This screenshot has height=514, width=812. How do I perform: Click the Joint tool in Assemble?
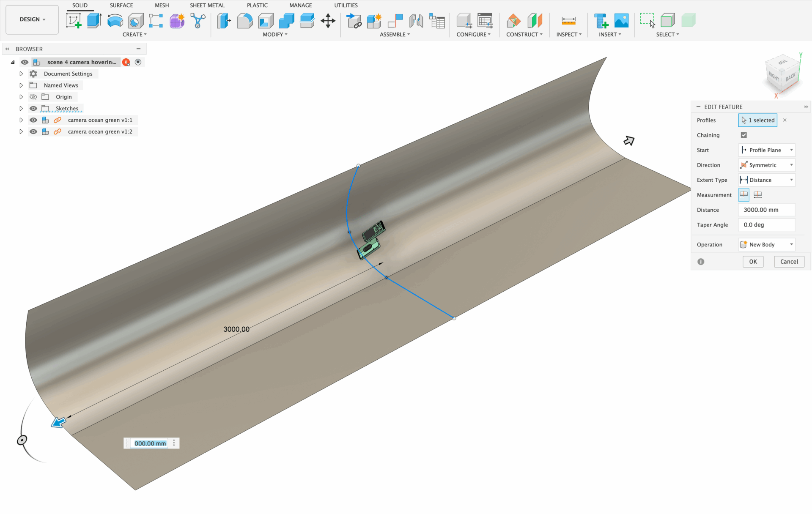coord(416,20)
